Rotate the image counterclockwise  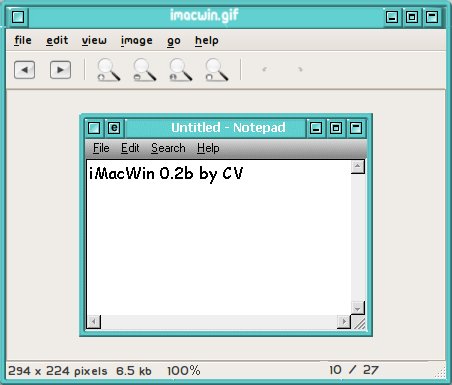pos(265,69)
